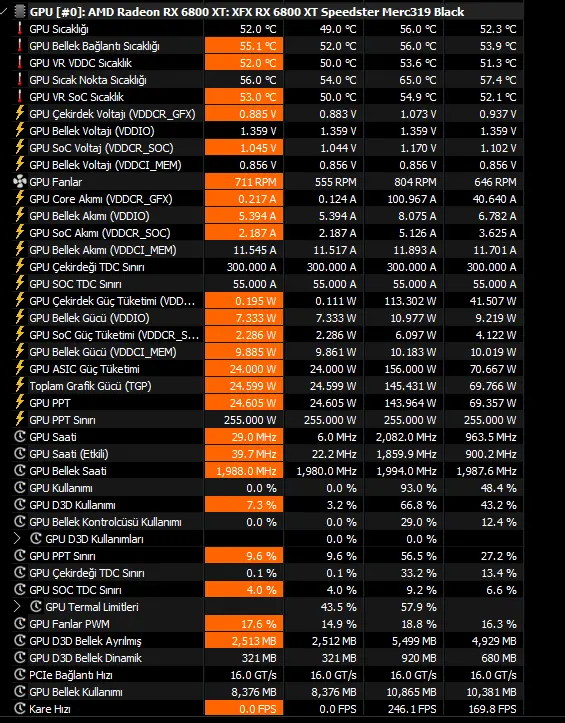Click the clock icon beside PCIe Bağlantı Hızı
This screenshot has width=565, height=723.
(x=19, y=675)
